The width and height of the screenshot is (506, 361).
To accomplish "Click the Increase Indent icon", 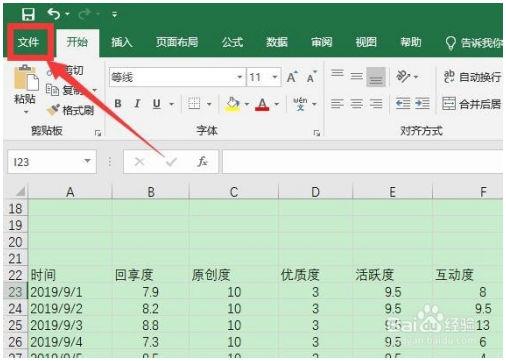I will coord(422,104).
